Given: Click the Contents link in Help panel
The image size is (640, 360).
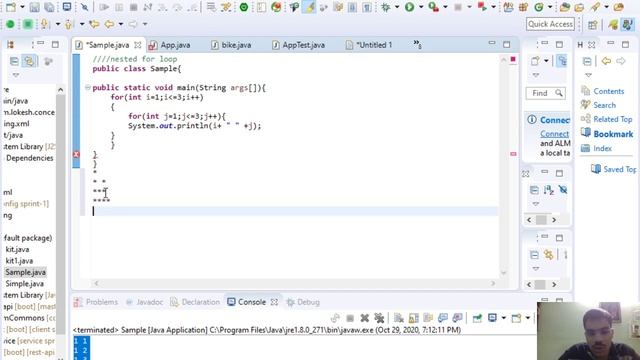Looking at the screenshot, I should pos(609,91).
